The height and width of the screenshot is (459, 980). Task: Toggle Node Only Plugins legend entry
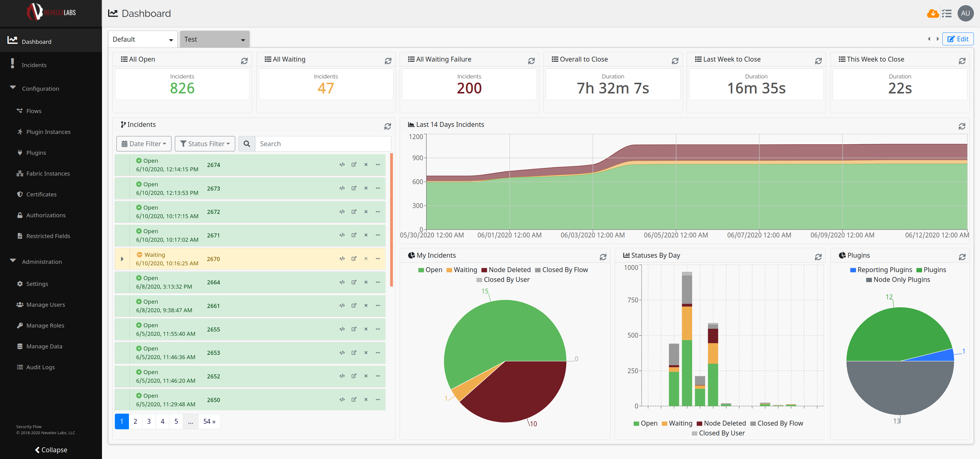pyautogui.click(x=897, y=280)
